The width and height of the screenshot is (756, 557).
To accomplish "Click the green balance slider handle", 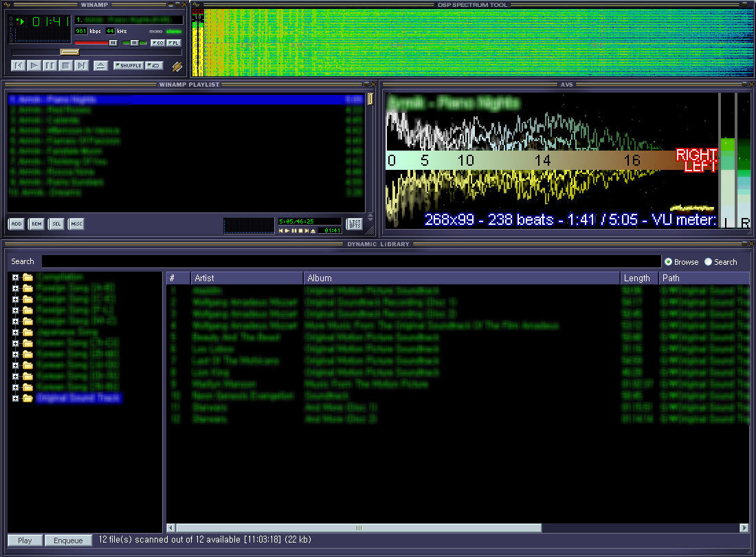I will point(134,43).
